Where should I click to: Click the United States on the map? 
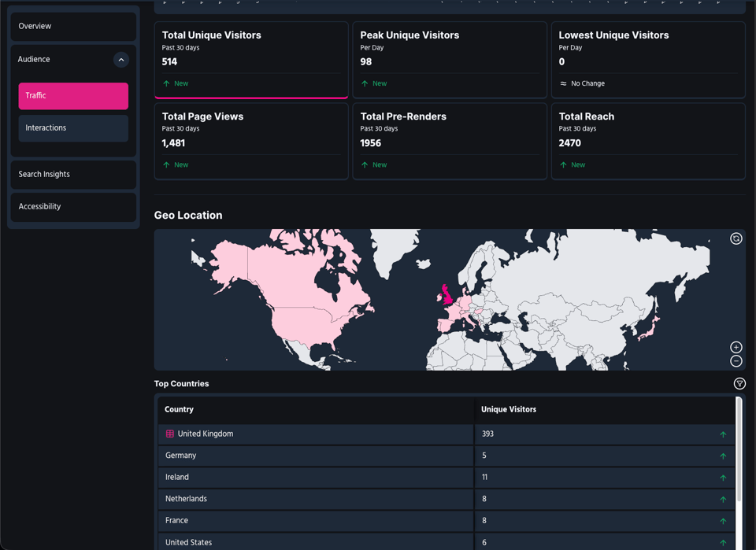point(309,323)
